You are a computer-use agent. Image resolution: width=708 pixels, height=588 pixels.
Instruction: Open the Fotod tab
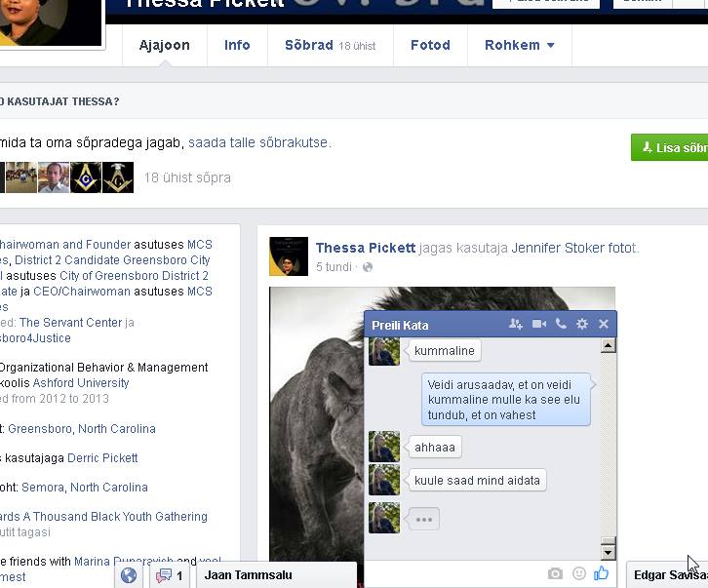pyautogui.click(x=430, y=45)
